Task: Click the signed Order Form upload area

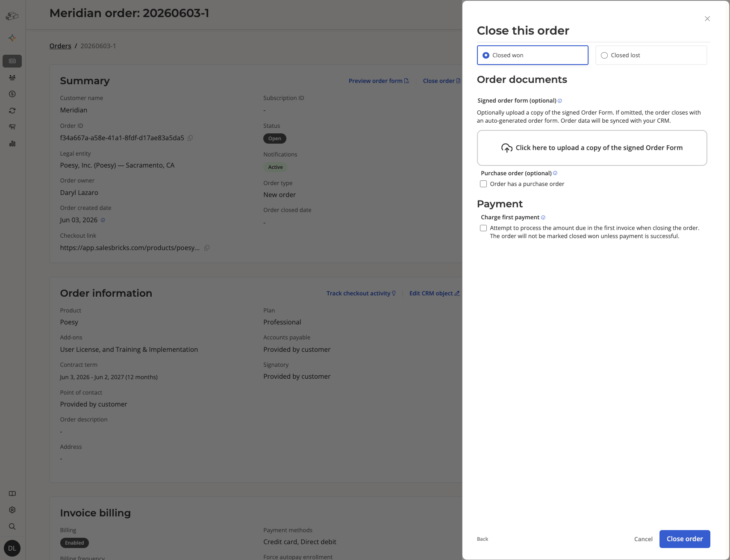Action: pos(592,148)
